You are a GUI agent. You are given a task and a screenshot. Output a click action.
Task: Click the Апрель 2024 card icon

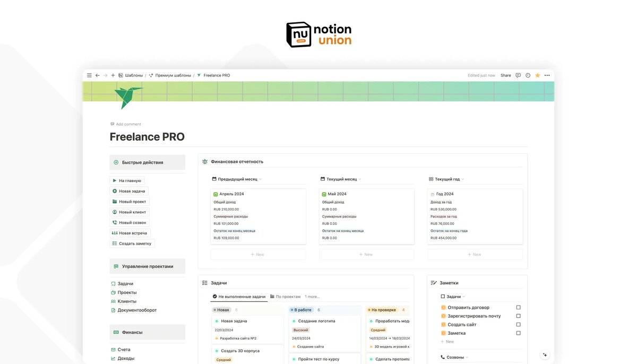pyautogui.click(x=216, y=194)
